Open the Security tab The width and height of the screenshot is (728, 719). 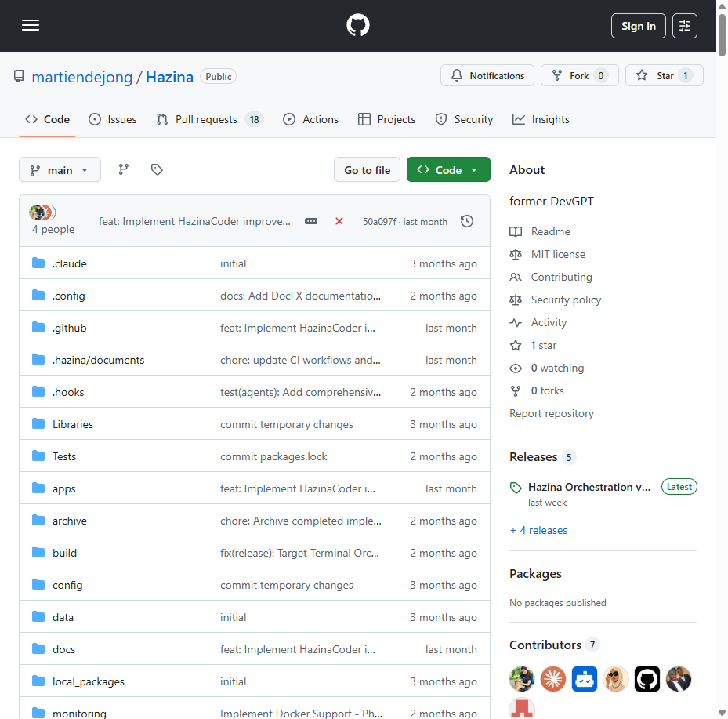click(464, 119)
